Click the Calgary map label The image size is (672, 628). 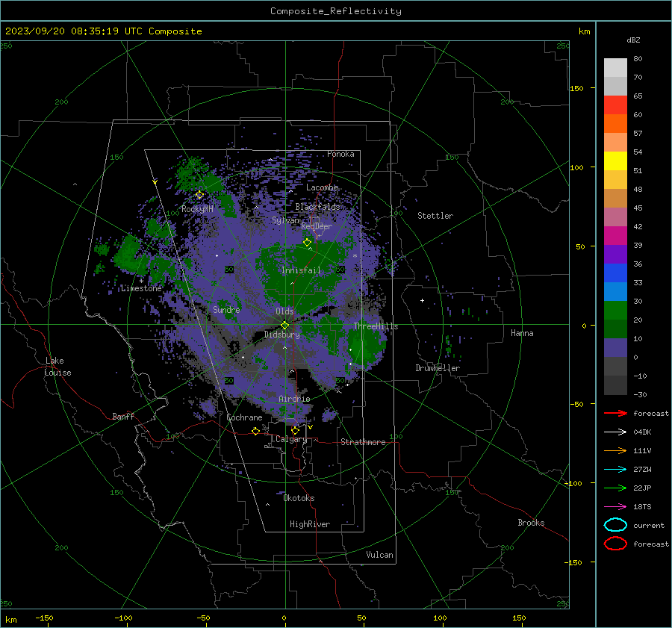tap(291, 439)
